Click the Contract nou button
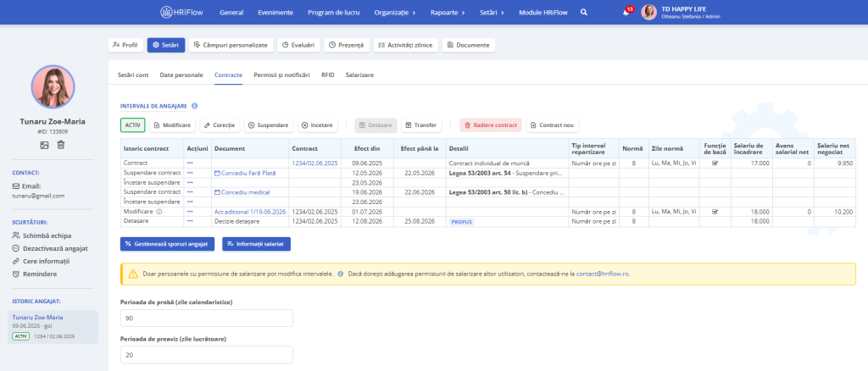The height and width of the screenshot is (371, 868). pos(553,125)
